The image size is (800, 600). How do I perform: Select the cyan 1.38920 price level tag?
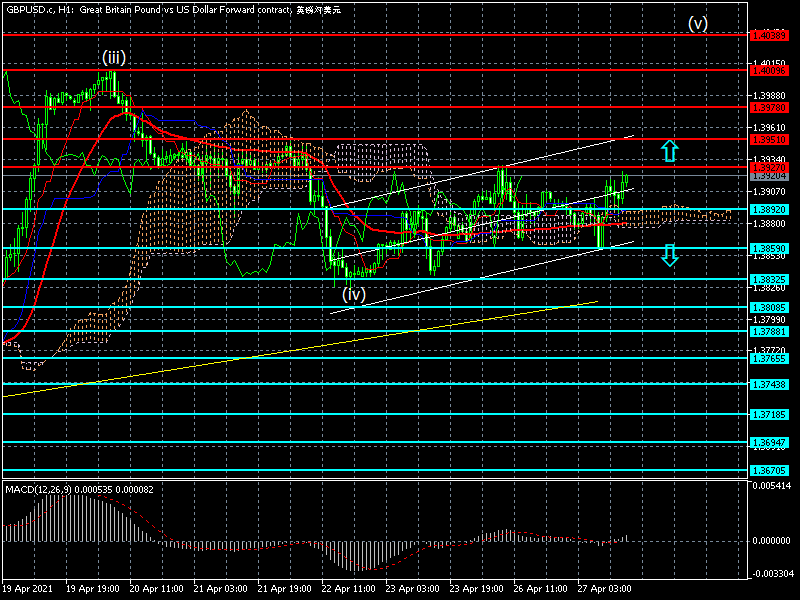(769, 209)
